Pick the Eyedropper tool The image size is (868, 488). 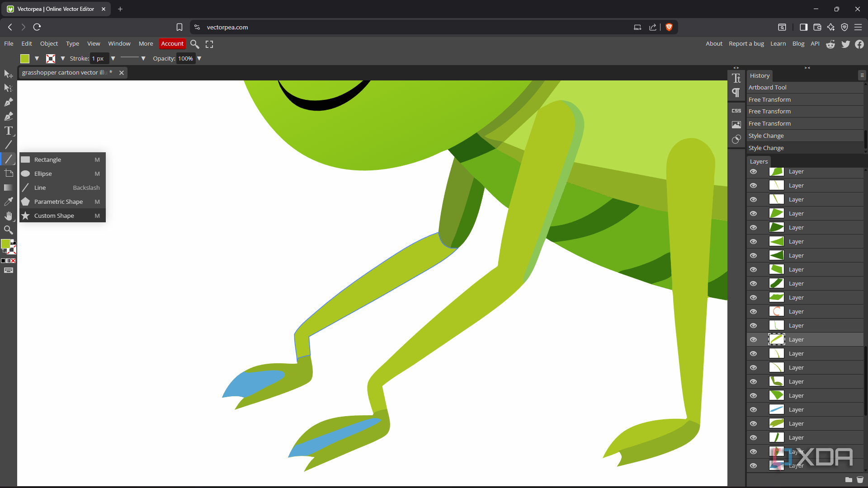8,202
